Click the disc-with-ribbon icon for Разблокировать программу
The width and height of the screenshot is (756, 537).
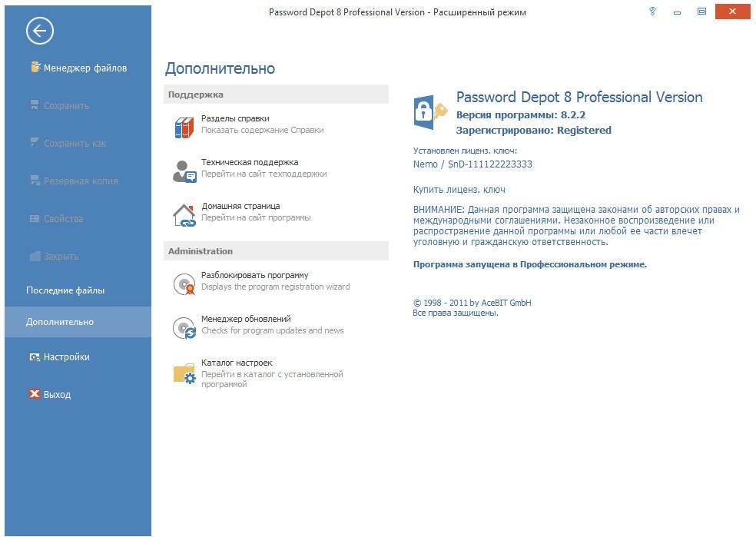(184, 284)
